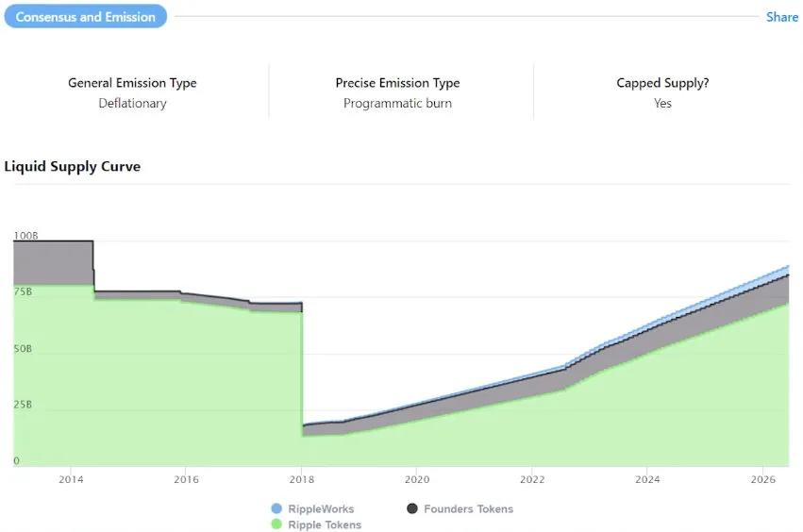Click the Deflationary value text
This screenshot has height=532, width=803.
tap(132, 104)
